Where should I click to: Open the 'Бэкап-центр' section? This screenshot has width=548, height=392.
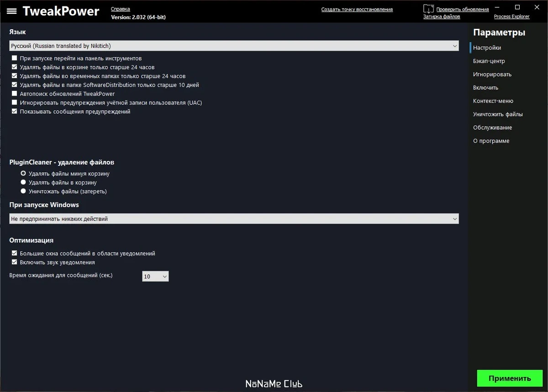pos(489,61)
